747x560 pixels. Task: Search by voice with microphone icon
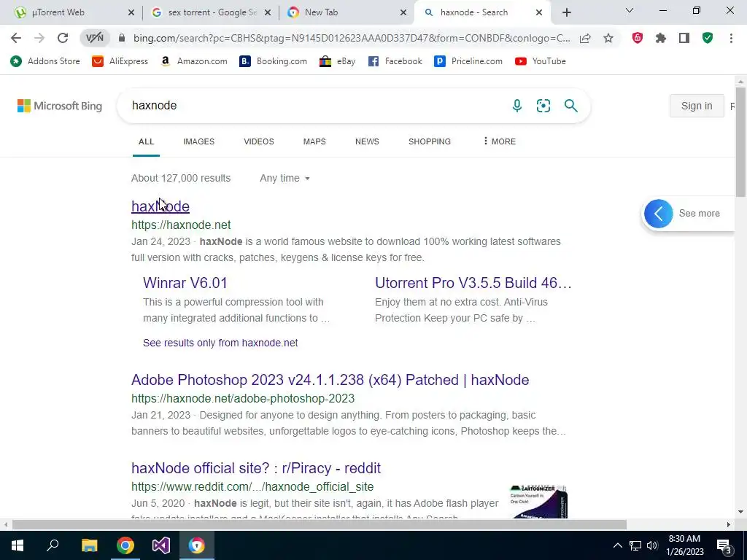(517, 105)
